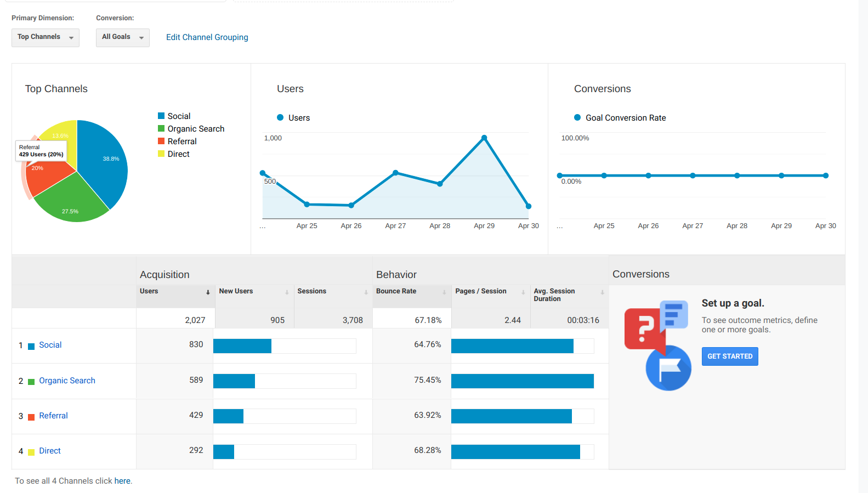868x493 pixels.
Task: Select the Apr 25 point on the Goal Conversion Rate line
Action: pos(604,175)
